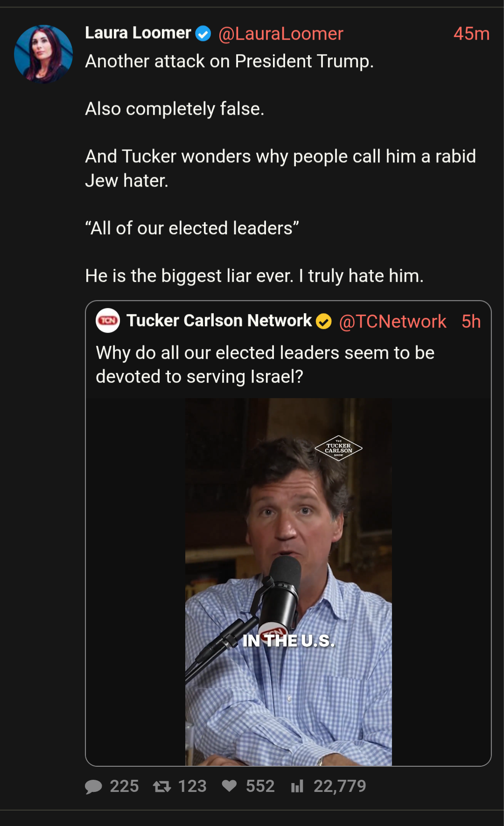Click the 552 likes count
This screenshot has width=504, height=826.
pyautogui.click(x=260, y=786)
